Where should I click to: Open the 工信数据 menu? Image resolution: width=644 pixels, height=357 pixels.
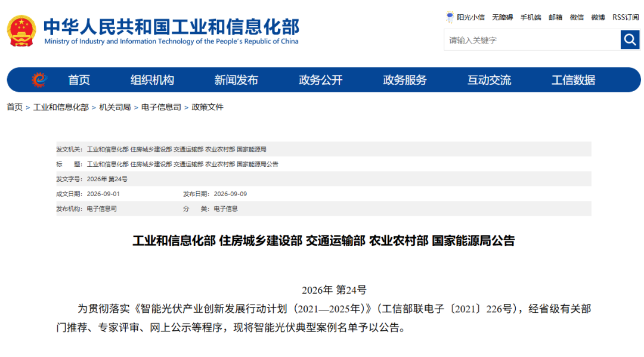pos(574,80)
